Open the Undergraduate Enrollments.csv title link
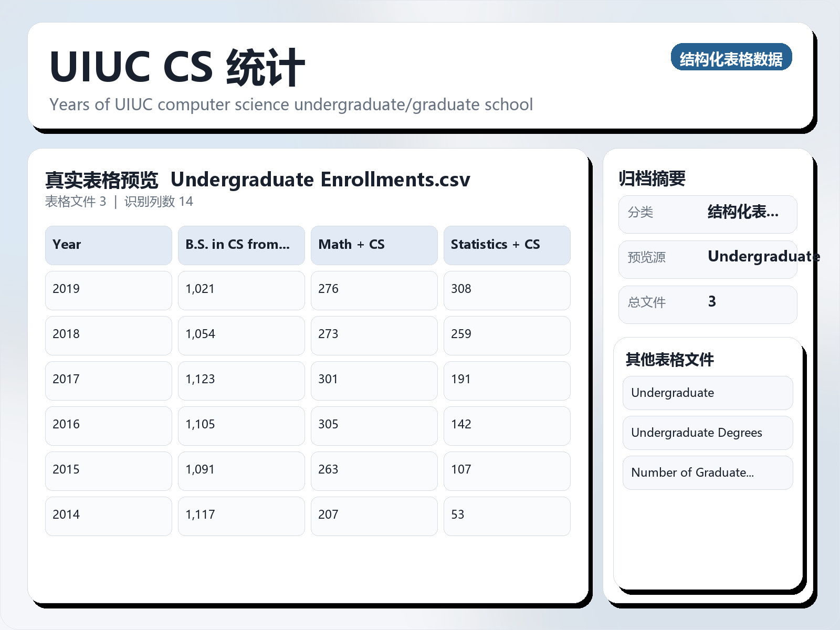This screenshot has width=840, height=630. pyautogui.click(x=321, y=180)
